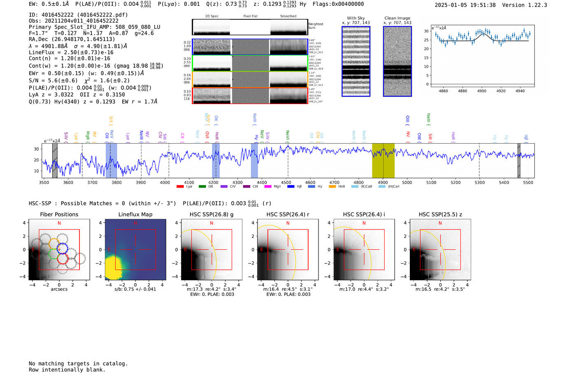Click the 'Smoothed' column header
Viewport: 576px width, 392px height.
tap(288, 16)
